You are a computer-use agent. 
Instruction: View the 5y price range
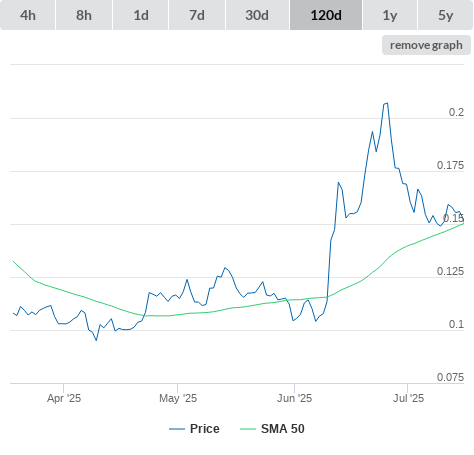pos(446,15)
